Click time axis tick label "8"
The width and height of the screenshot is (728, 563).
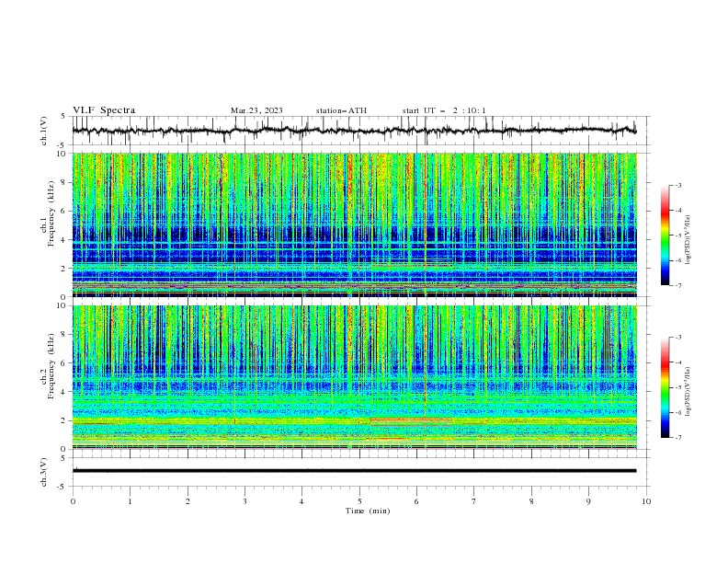531,501
